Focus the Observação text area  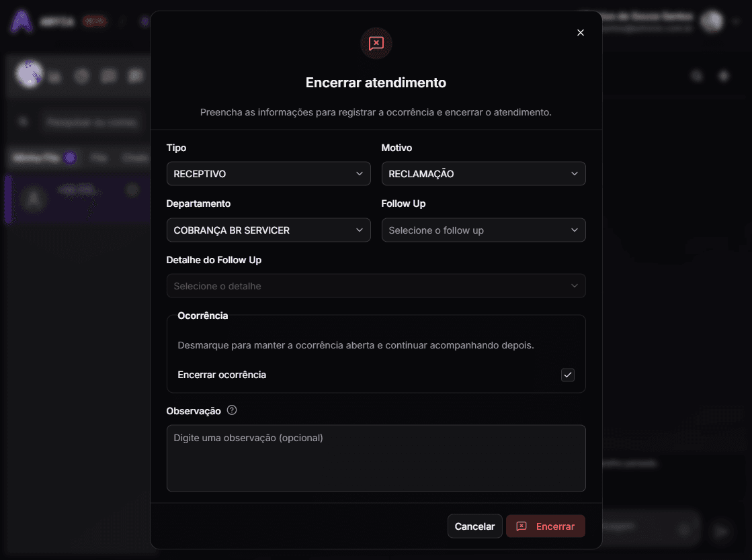point(376,458)
